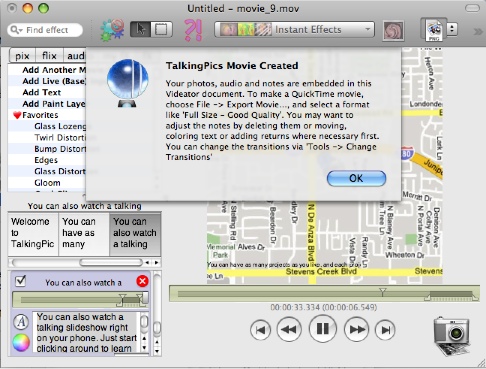This screenshot has width=486, height=369.
Task: Pause the movie playback
Action: coord(322,329)
